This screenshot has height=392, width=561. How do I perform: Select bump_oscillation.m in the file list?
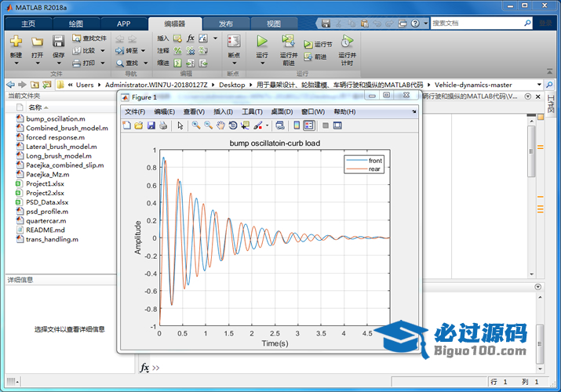(x=55, y=118)
